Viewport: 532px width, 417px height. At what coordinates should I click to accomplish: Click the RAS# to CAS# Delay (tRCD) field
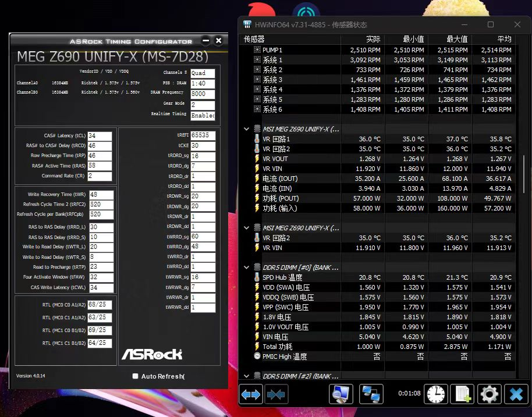point(100,146)
